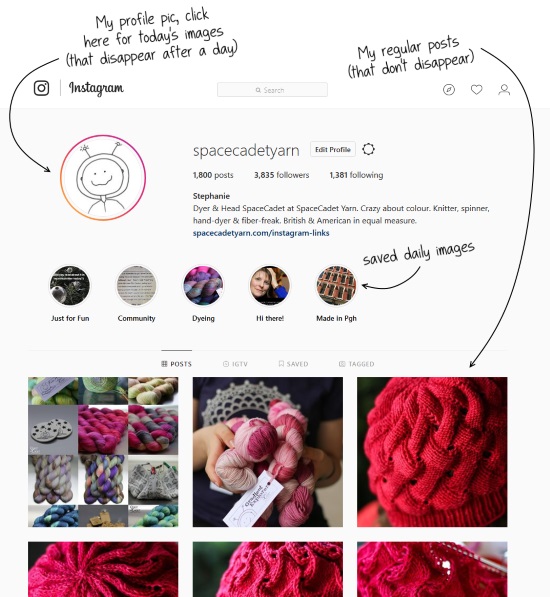The width and height of the screenshot is (550, 597).
Task: Show the 1,381 following list
Action: (x=356, y=175)
